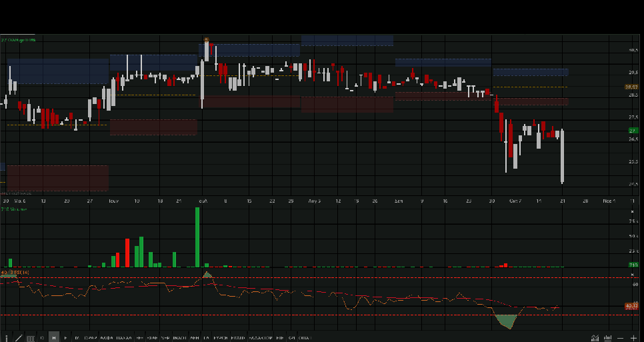644x342 pixels.
Task: Click the line chart style icon bottom-right
Action: click(x=595, y=338)
